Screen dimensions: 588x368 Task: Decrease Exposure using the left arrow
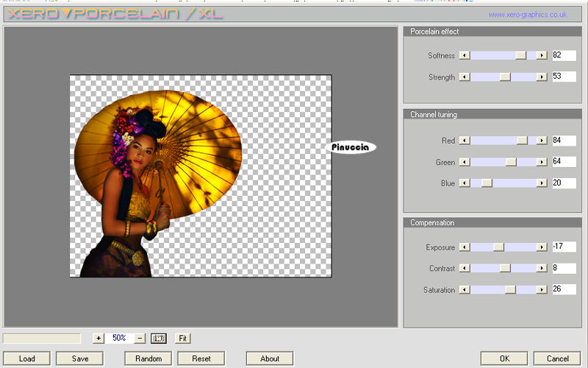[x=464, y=247]
